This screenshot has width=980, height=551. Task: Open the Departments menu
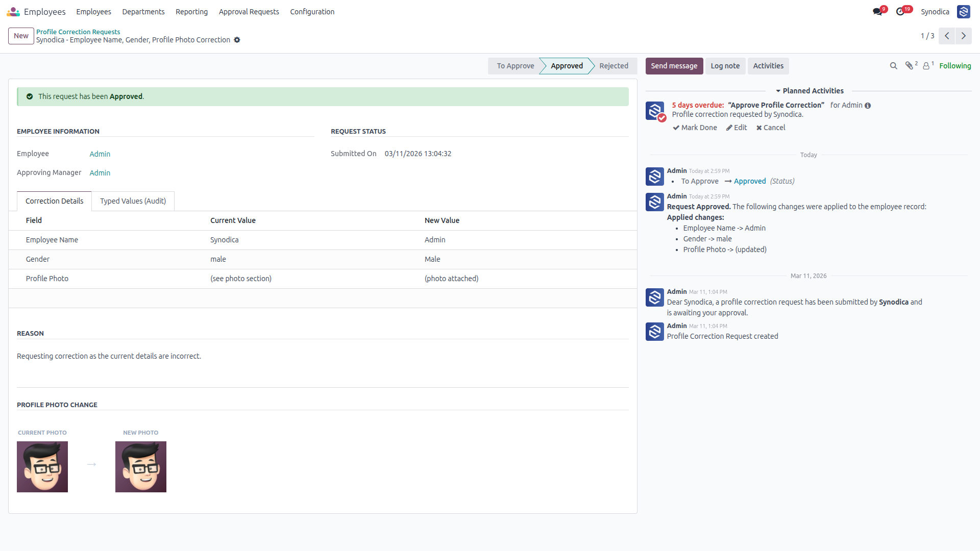(143, 11)
